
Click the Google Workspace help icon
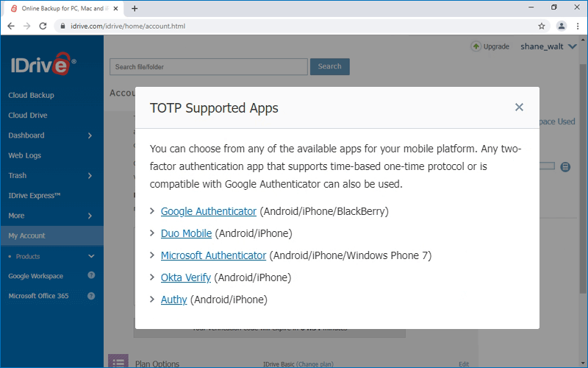(x=91, y=276)
